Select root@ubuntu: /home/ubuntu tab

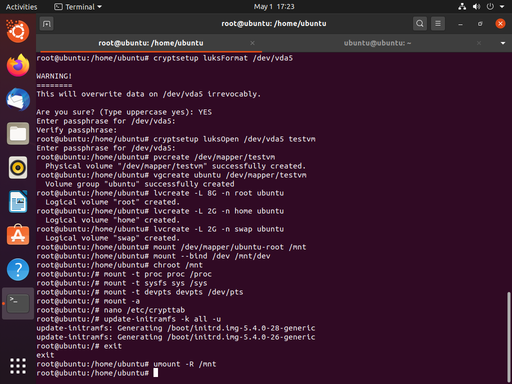tap(151, 43)
